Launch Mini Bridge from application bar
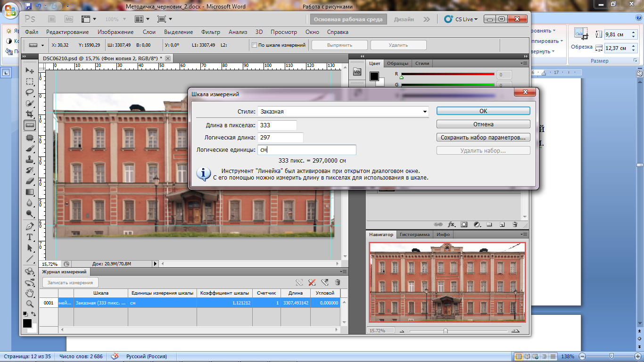The height and width of the screenshot is (362, 644). 69,19
